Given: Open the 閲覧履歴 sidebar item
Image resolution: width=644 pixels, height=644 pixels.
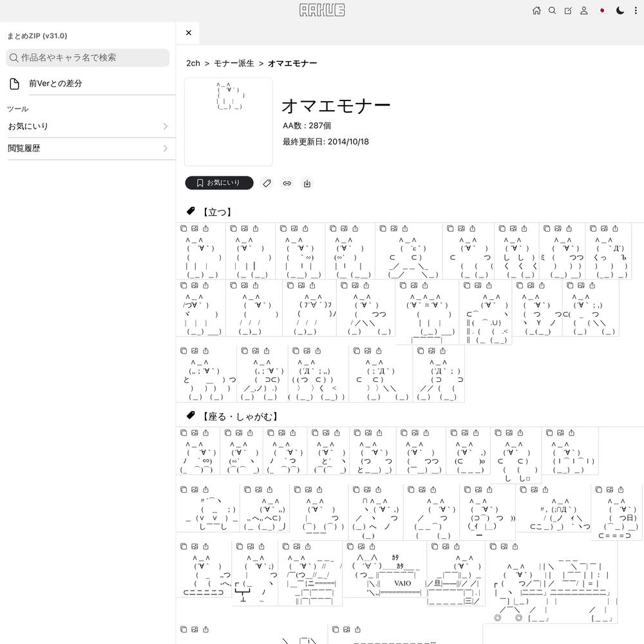Looking at the screenshot, I should click(88, 149).
